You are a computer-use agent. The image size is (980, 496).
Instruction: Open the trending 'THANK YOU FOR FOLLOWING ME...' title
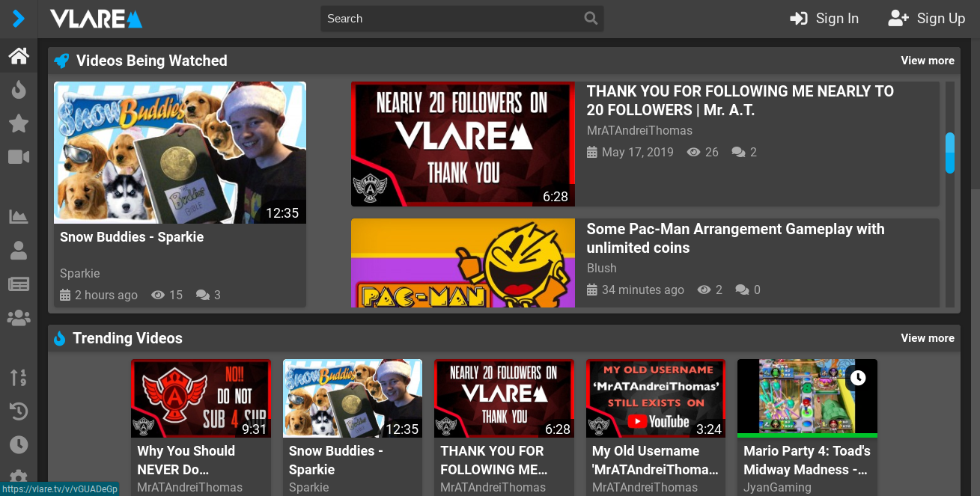(494, 460)
